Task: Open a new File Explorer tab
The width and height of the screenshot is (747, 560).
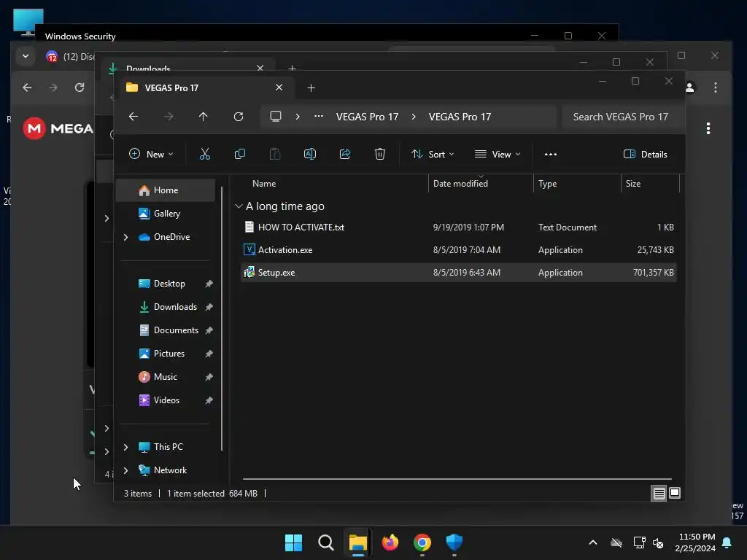Action: point(311,87)
